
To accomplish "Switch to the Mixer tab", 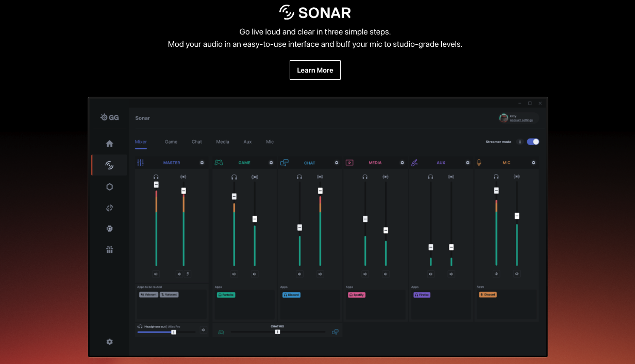I will 141,142.
